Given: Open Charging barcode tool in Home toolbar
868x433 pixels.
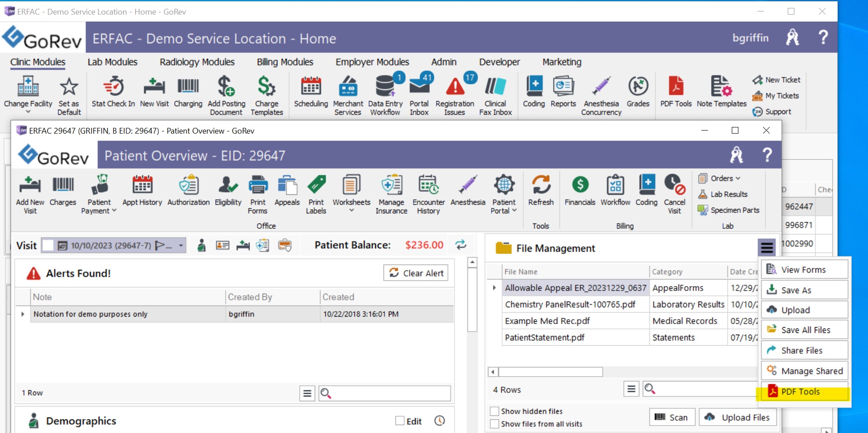Looking at the screenshot, I should (188, 92).
